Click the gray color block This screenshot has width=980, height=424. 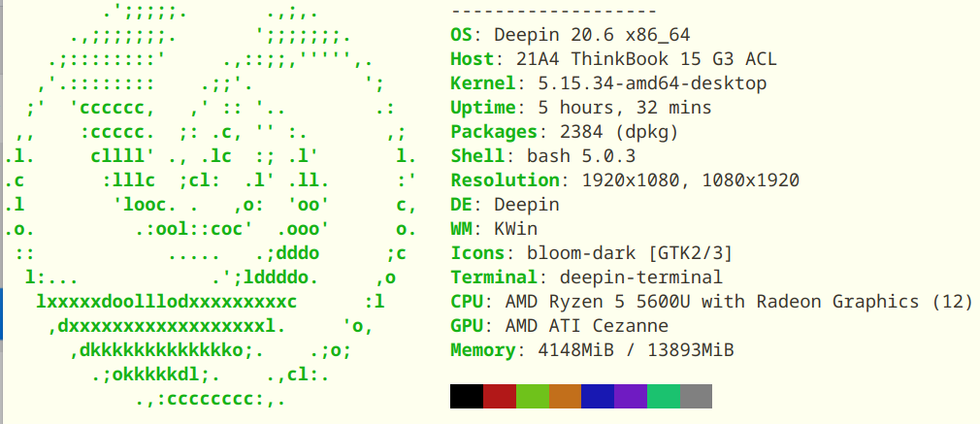click(696, 397)
